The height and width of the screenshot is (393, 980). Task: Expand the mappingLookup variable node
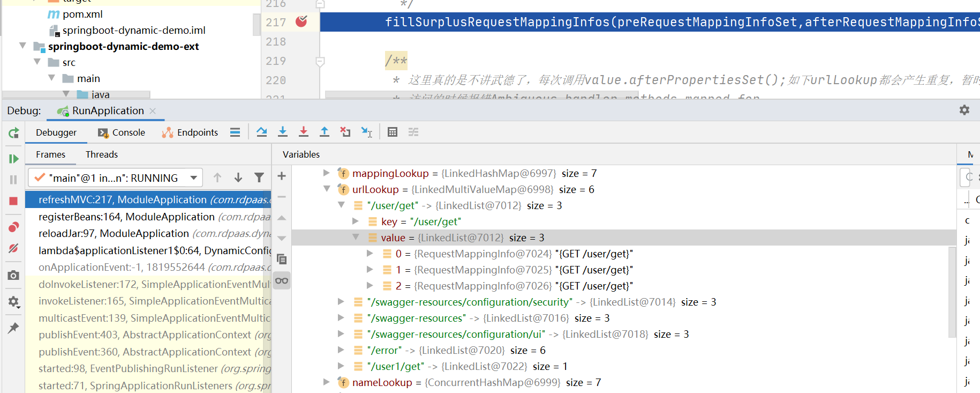click(326, 173)
